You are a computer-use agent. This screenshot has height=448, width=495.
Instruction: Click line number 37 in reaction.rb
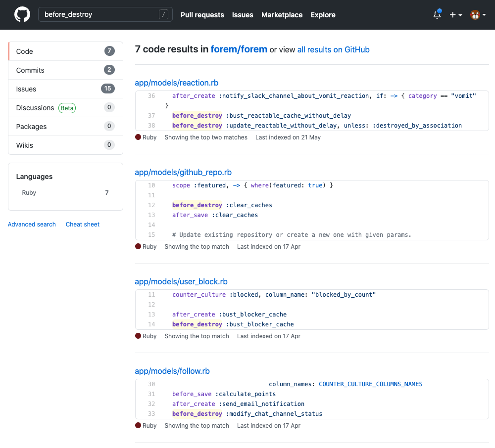tap(151, 116)
